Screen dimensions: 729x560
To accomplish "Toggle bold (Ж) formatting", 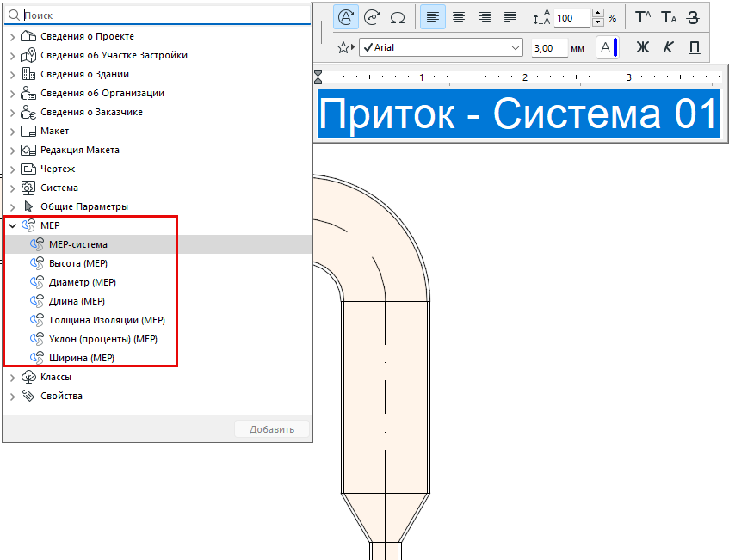I will point(643,47).
